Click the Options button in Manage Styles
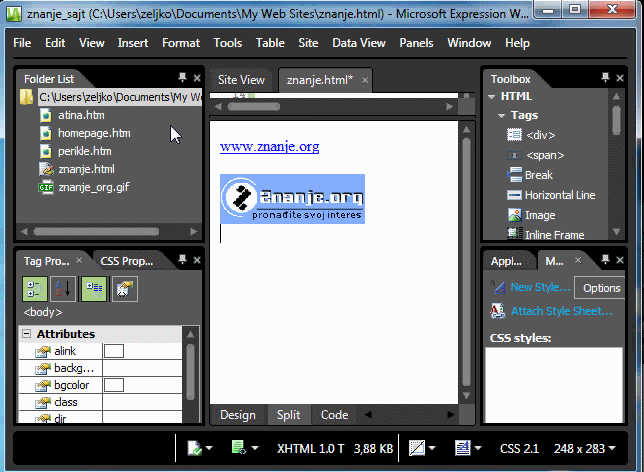Image resolution: width=644 pixels, height=472 pixels. tap(602, 288)
